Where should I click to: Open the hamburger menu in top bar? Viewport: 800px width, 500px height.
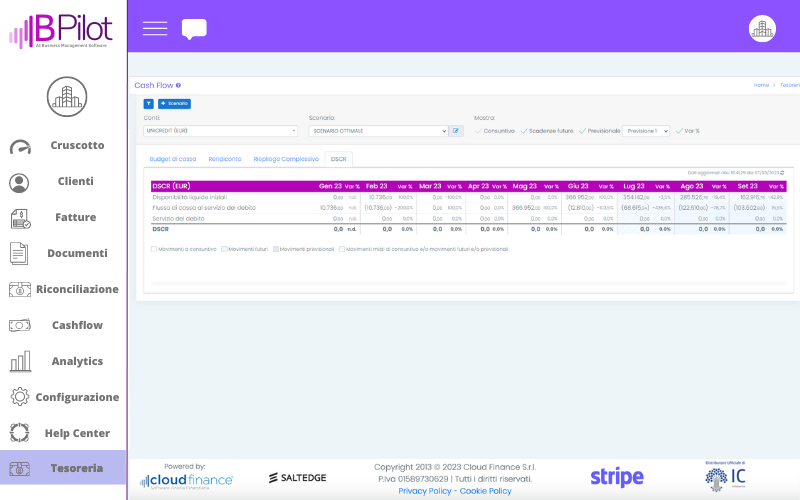point(155,29)
